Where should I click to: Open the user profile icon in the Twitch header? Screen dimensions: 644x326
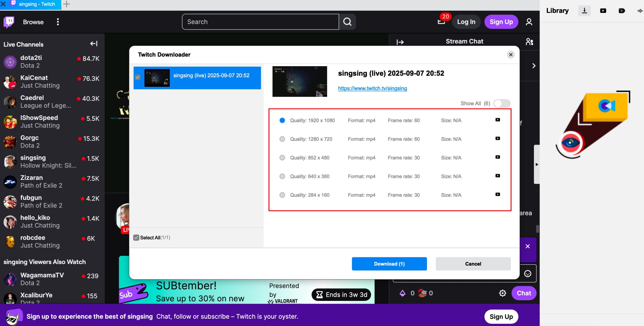529,22
